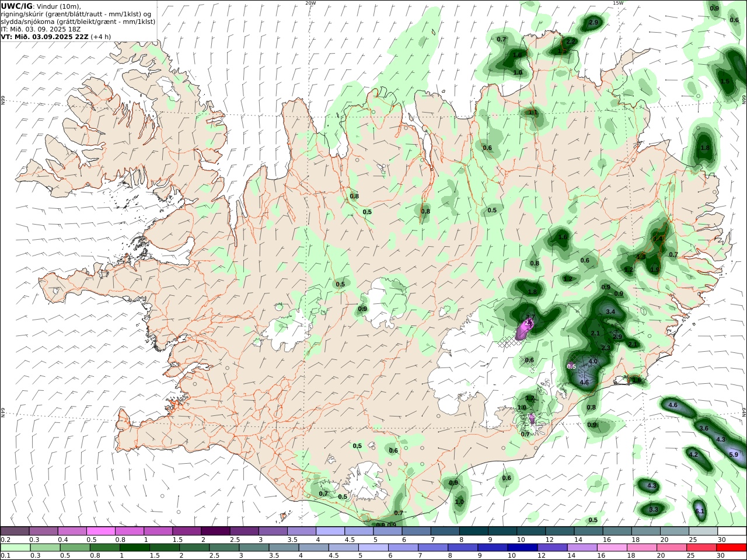Viewport: 747px width, 560px height.
Task: Click the 6.1 precipitation value
Action: click(x=700, y=512)
